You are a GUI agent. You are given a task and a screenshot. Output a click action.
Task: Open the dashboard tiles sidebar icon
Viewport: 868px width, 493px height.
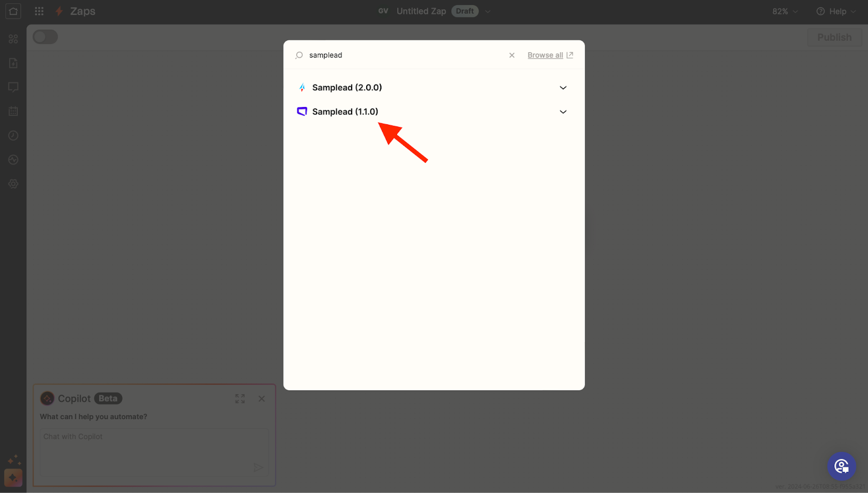pyautogui.click(x=13, y=39)
